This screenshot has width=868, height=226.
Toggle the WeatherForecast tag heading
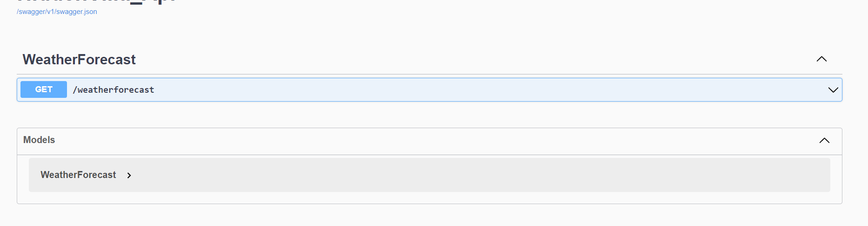pyautogui.click(x=79, y=60)
